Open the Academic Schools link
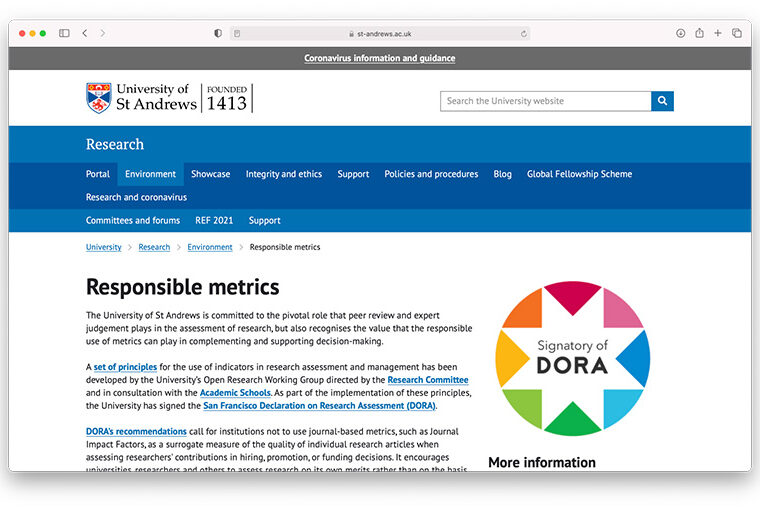 (x=235, y=393)
